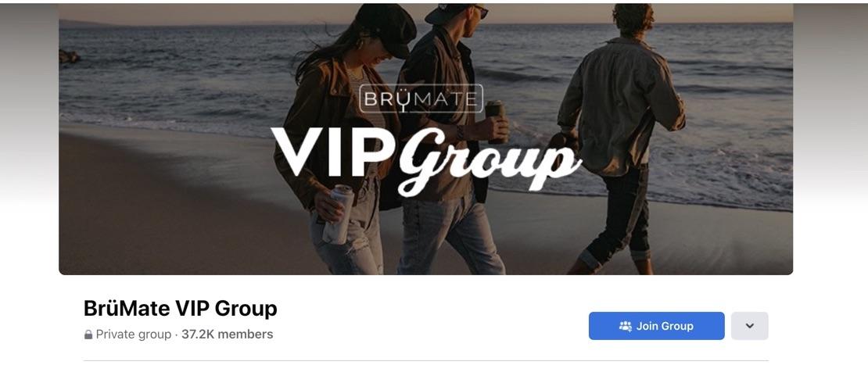Click the BrüMate VIP Group title heading
Viewport: 868px width, 365px height.
180,308
